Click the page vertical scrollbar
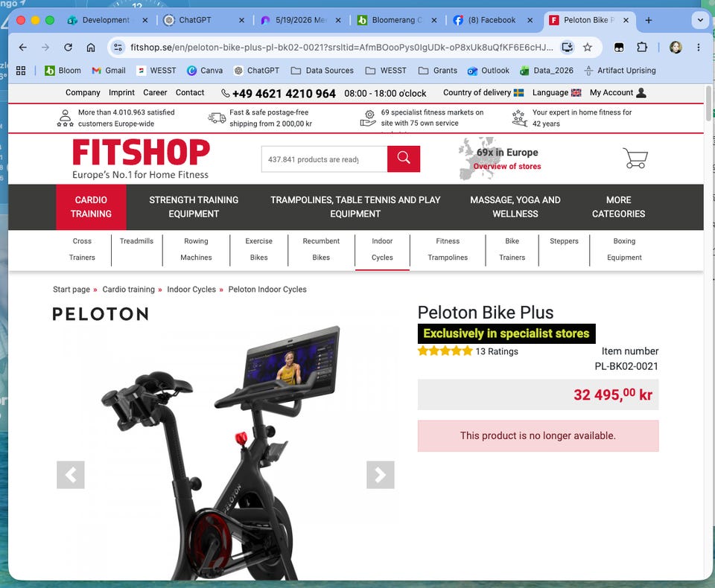This screenshot has width=715, height=588. coord(708,103)
